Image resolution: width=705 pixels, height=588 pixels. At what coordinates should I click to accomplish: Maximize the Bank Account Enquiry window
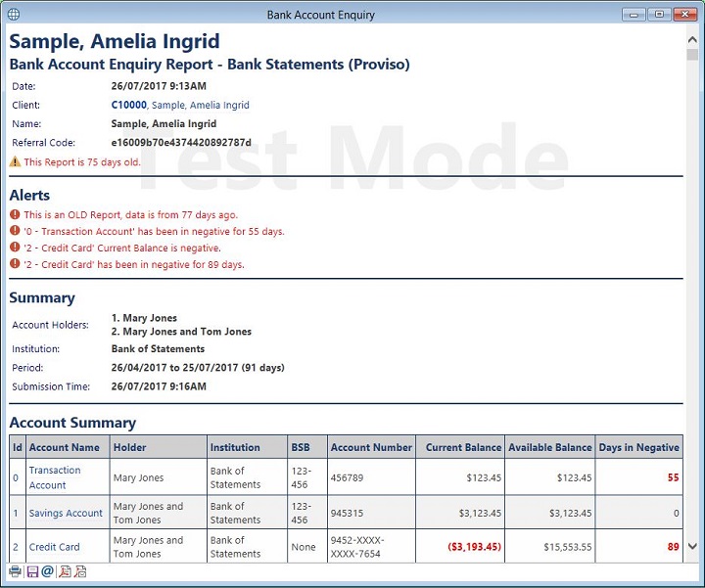659,15
